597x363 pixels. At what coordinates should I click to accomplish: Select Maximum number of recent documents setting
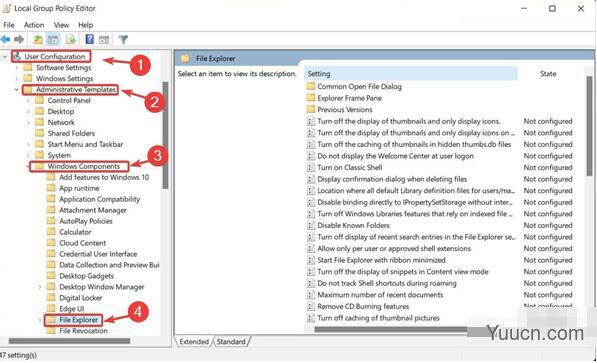380,295
